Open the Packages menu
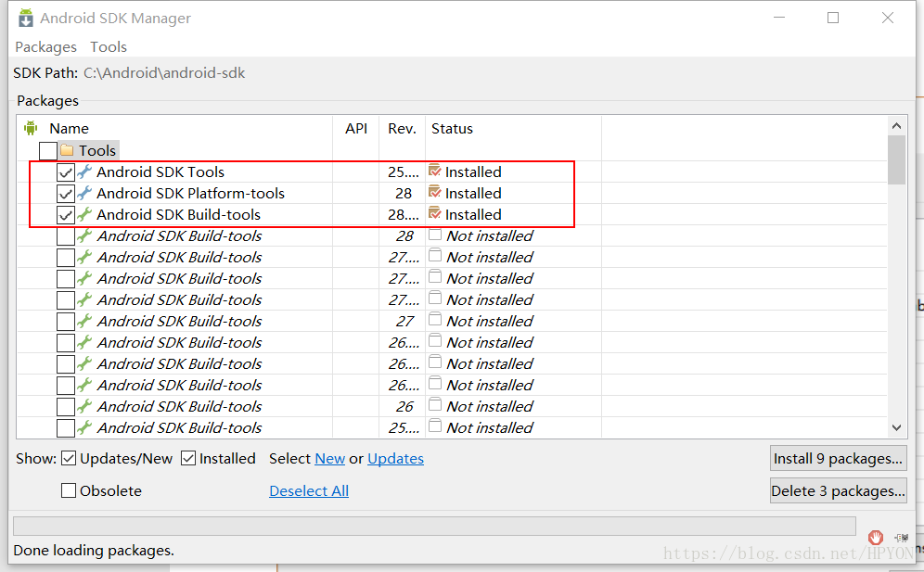The width and height of the screenshot is (924, 572). click(46, 46)
